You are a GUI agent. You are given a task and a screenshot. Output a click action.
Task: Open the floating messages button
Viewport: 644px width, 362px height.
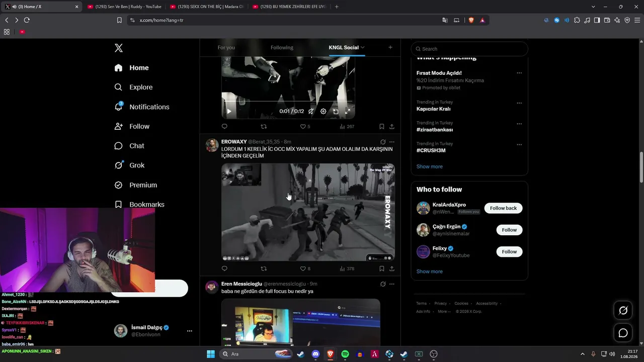[x=623, y=333]
